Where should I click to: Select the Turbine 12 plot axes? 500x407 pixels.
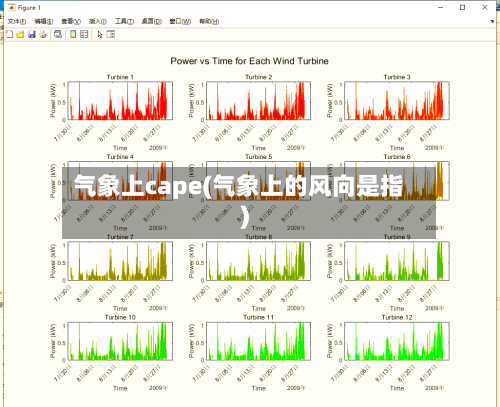[x=397, y=341]
